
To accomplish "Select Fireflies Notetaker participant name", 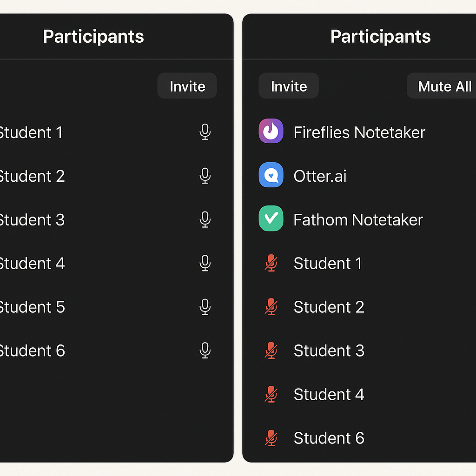I will coord(359,132).
